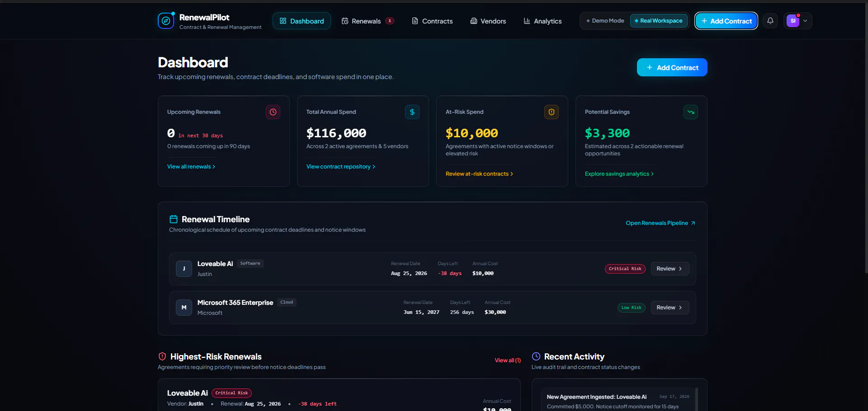Click Add Contract in the top navigation
This screenshot has width=868, height=411.
coord(726,21)
